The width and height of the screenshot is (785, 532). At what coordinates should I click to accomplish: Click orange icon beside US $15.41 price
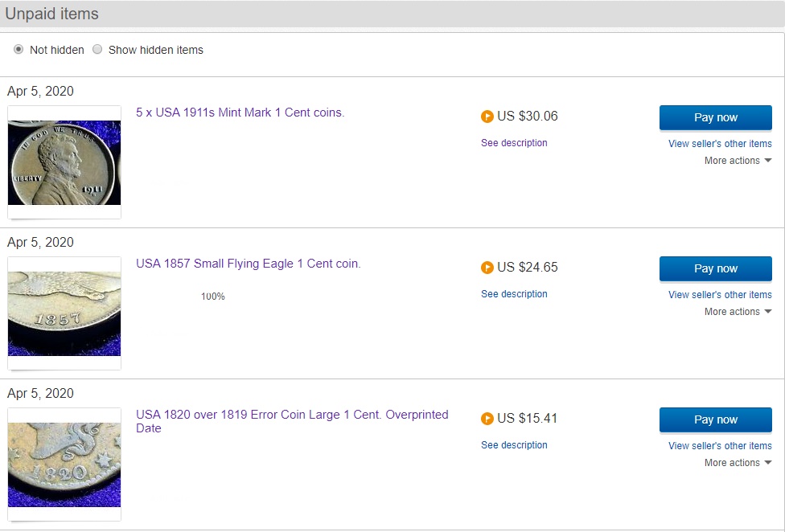[x=487, y=419]
